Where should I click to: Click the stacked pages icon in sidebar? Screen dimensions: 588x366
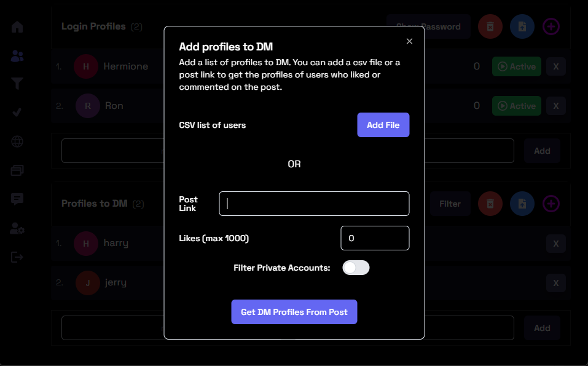point(17,170)
